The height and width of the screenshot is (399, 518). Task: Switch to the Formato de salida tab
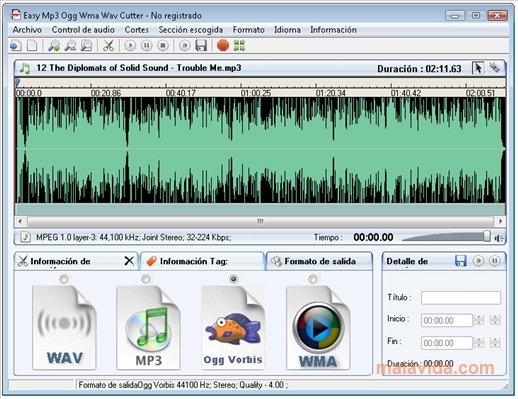[319, 261]
